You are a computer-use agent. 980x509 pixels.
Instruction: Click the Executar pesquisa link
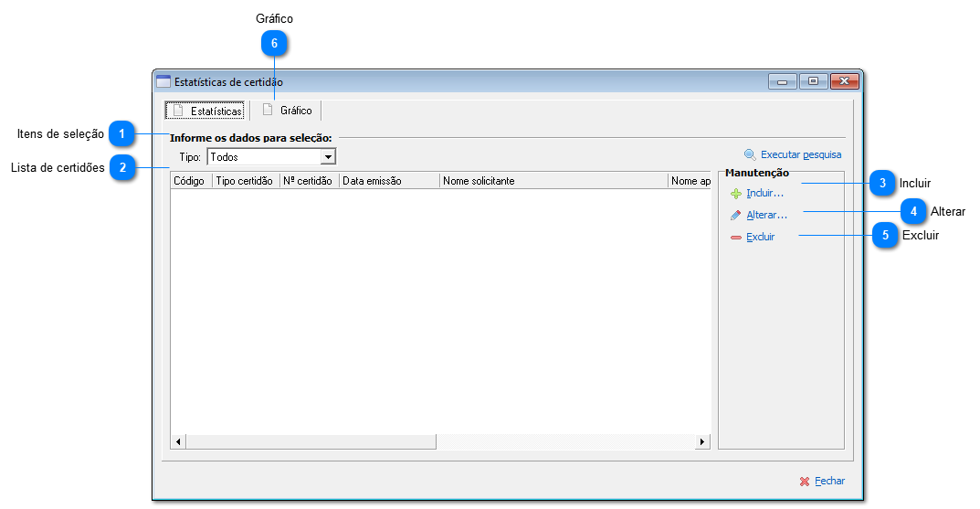pos(801,154)
